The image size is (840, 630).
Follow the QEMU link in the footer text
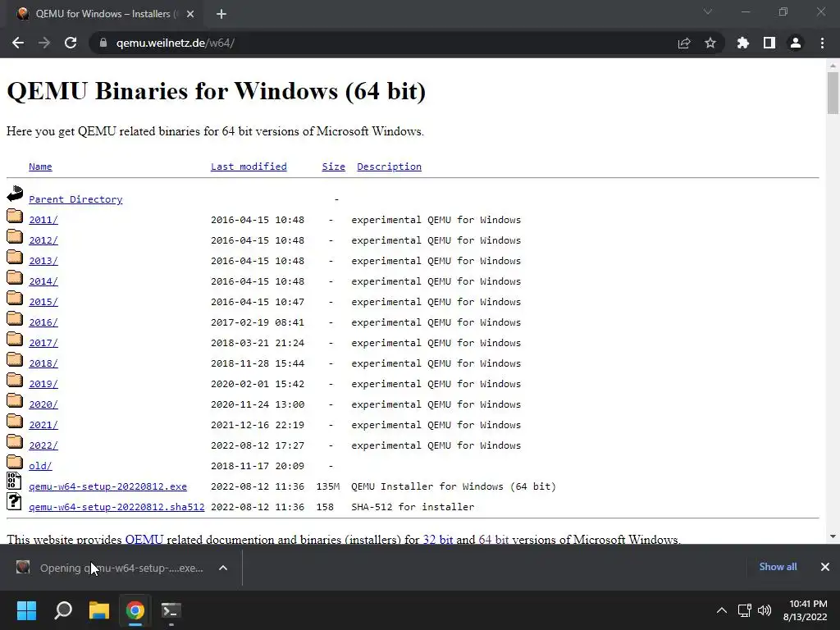tap(144, 539)
